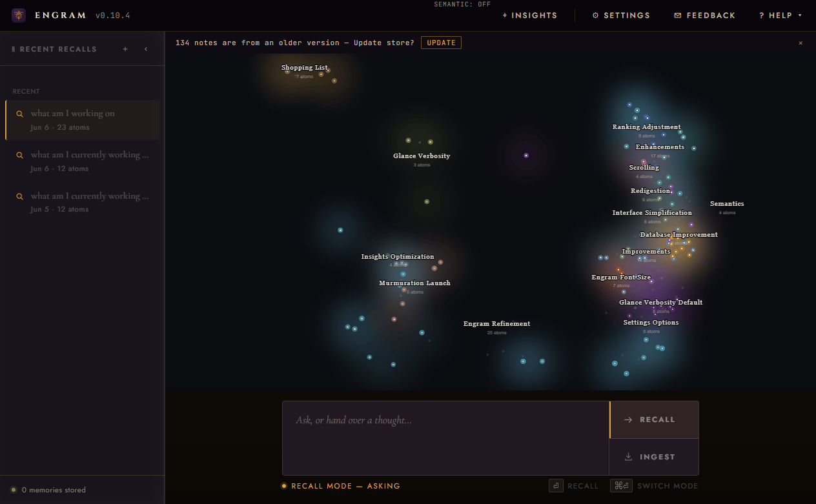The width and height of the screenshot is (816, 504).
Task: Click the Switch Mode shortcut hint
Action: [x=654, y=486]
